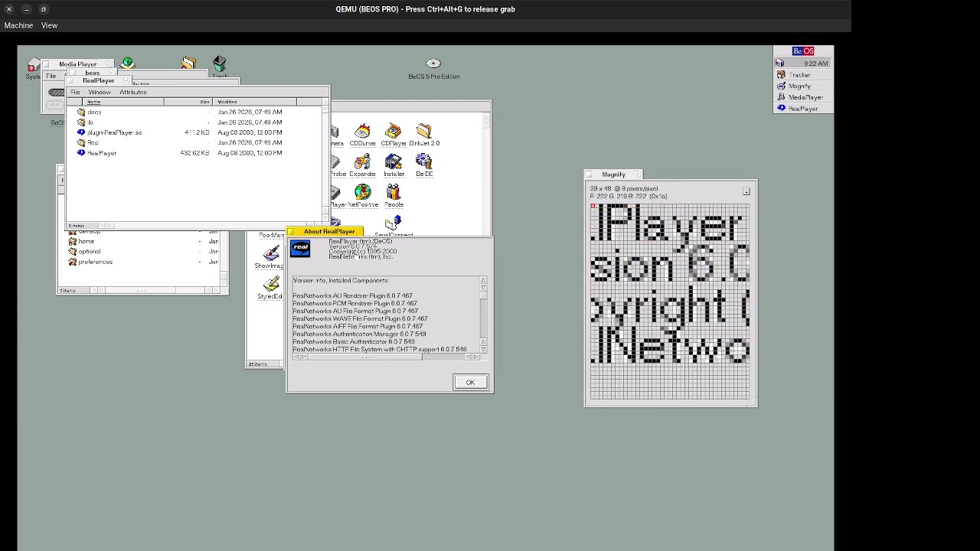Open the Magnify options popup button
The image size is (980, 551).
pos(746,191)
